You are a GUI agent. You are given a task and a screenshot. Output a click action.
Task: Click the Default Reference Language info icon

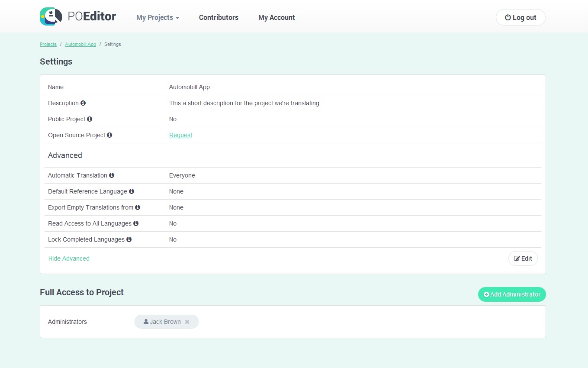132,191
